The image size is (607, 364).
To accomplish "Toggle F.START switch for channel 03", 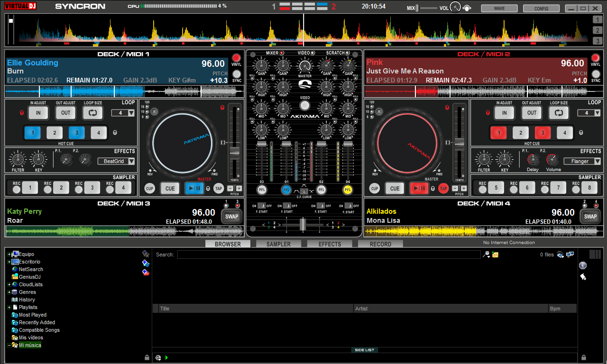I will pyautogui.click(x=261, y=206).
